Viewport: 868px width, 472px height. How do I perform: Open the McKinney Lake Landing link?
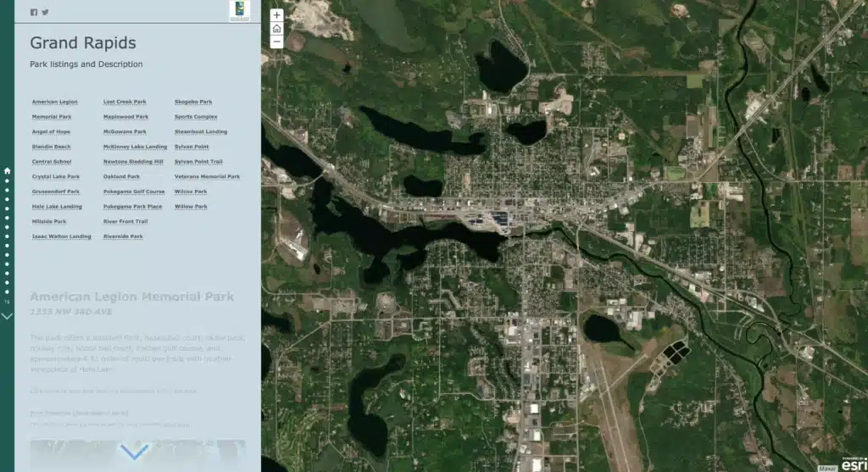point(135,147)
